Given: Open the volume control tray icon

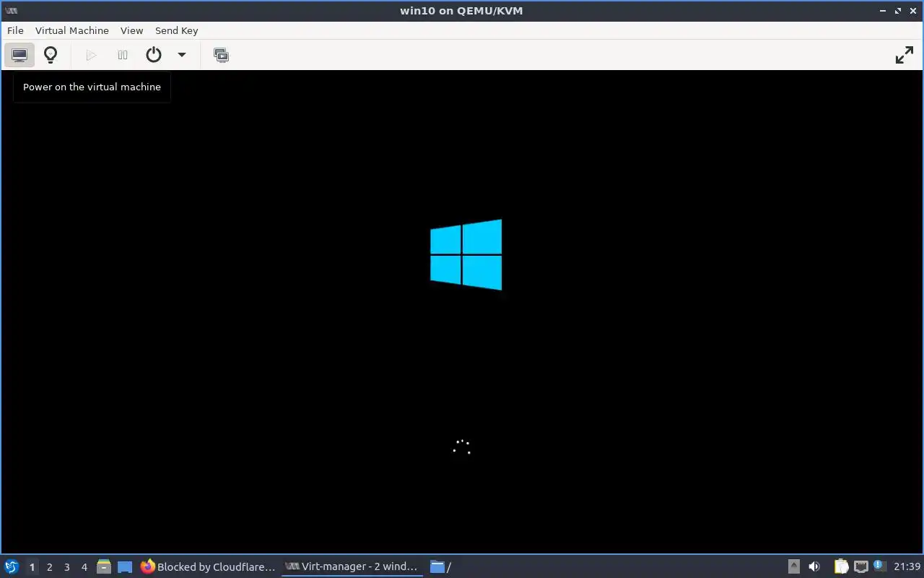Looking at the screenshot, I should [814, 566].
